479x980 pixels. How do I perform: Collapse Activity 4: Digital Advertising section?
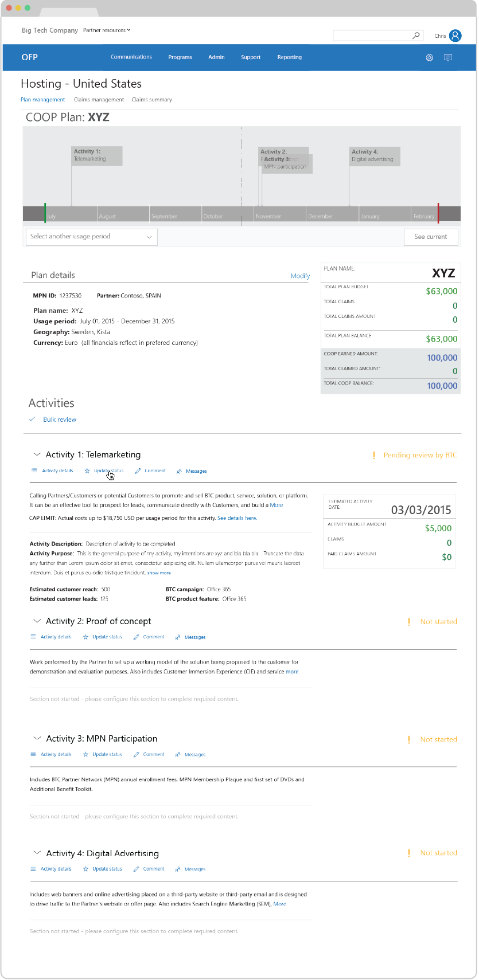tap(37, 853)
